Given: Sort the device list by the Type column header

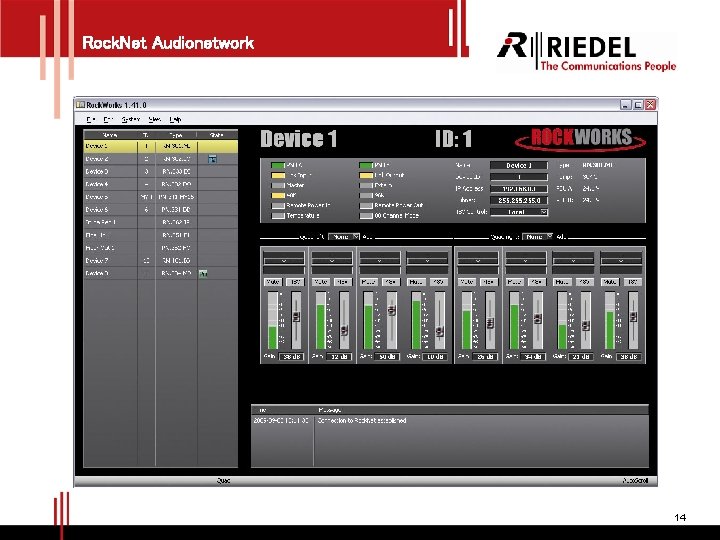Looking at the screenshot, I should coord(176,135).
